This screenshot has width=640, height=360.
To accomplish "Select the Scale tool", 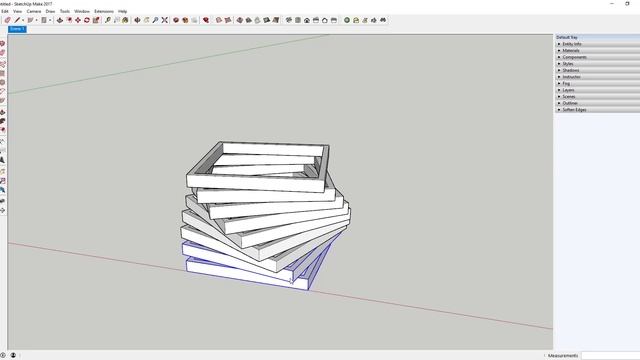I will 96,20.
